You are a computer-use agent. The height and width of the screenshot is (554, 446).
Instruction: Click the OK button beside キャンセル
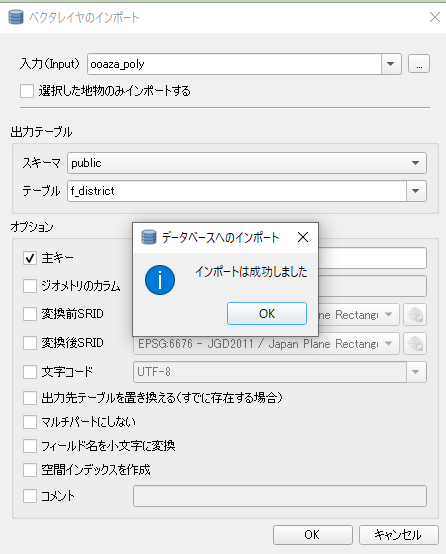[312, 535]
